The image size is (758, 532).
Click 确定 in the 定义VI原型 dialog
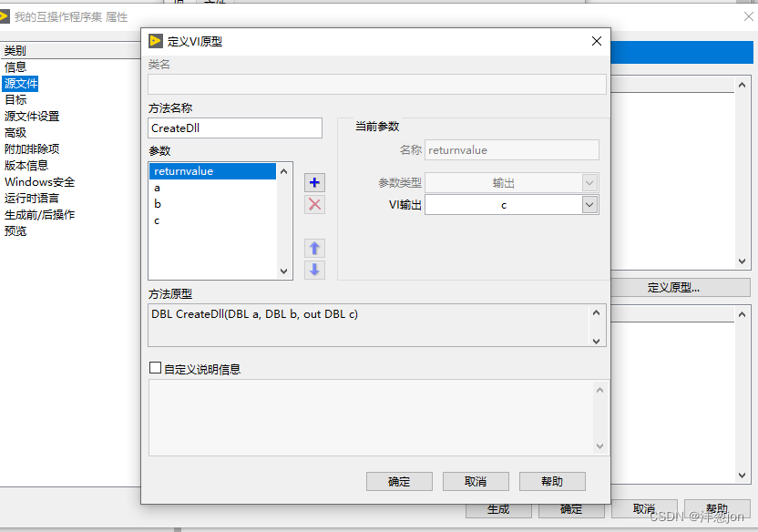click(399, 481)
